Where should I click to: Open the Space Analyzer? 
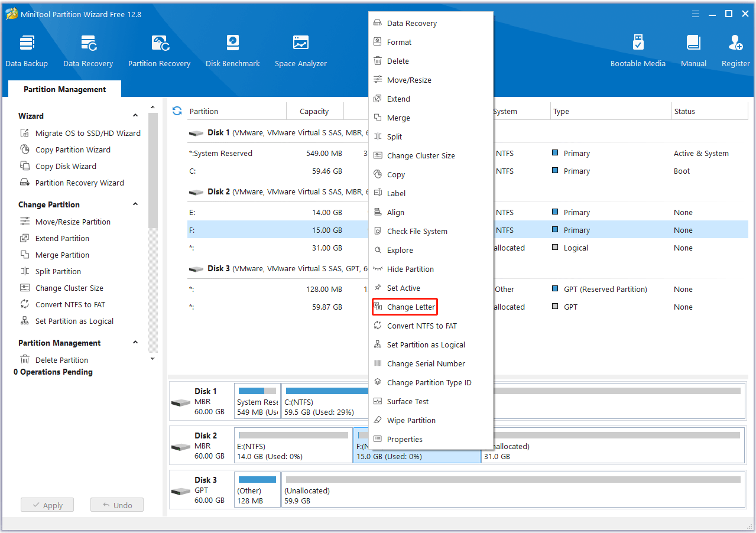[300, 50]
